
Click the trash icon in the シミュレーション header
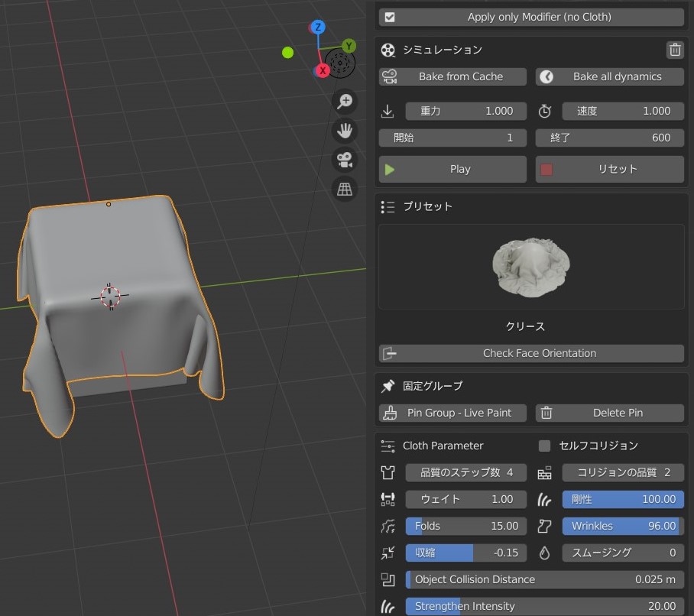click(675, 50)
